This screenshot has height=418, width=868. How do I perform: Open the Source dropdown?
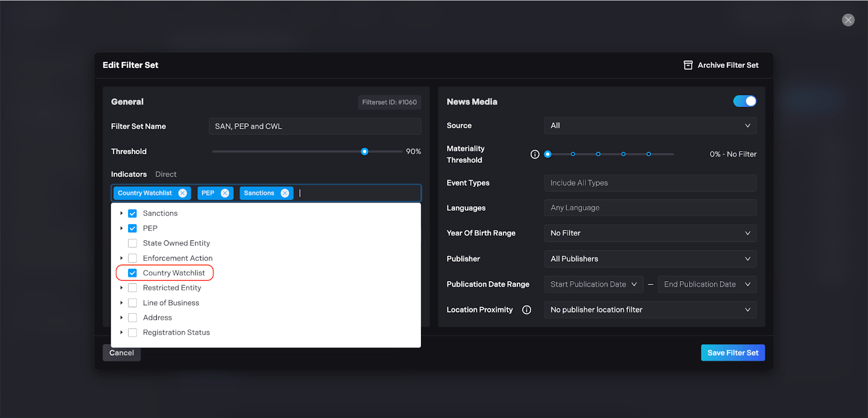click(650, 126)
